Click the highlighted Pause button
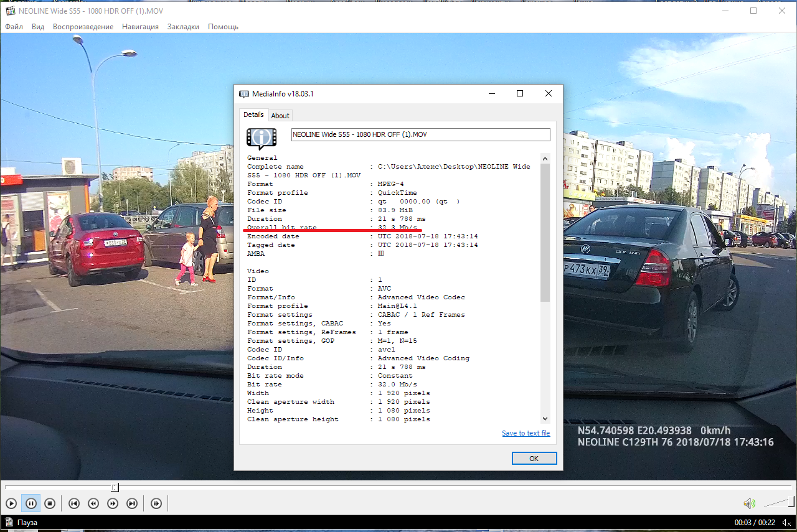 click(31, 503)
